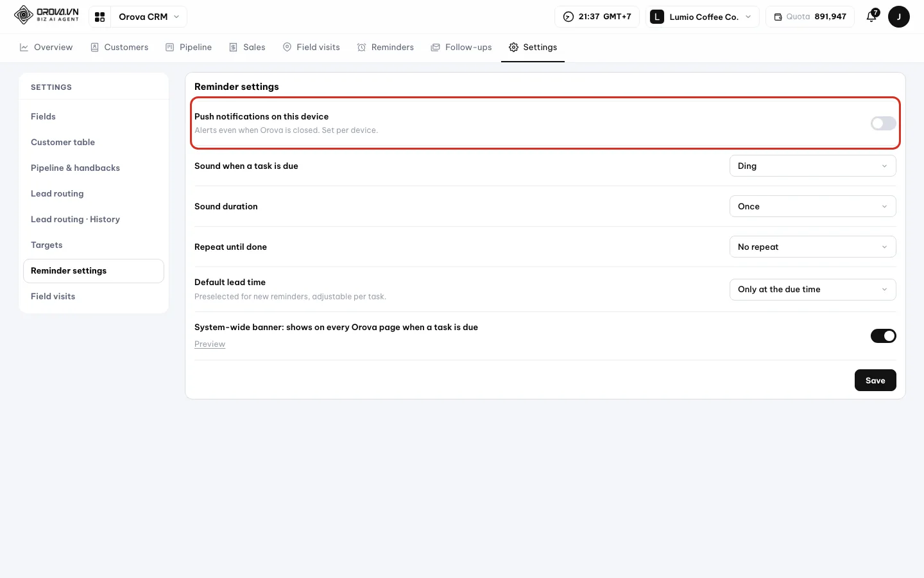Viewport: 924px width, 578px height.
Task: Click the Settings gear icon
Action: coord(513,47)
